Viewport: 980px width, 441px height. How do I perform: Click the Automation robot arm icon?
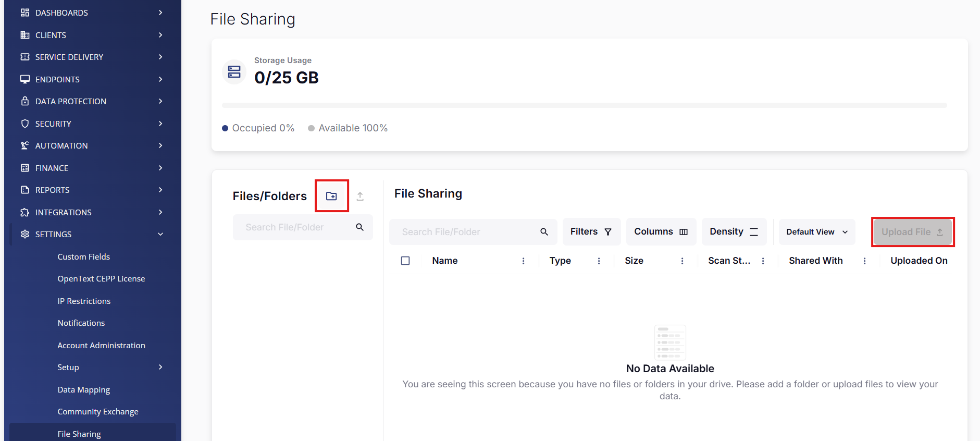point(25,145)
